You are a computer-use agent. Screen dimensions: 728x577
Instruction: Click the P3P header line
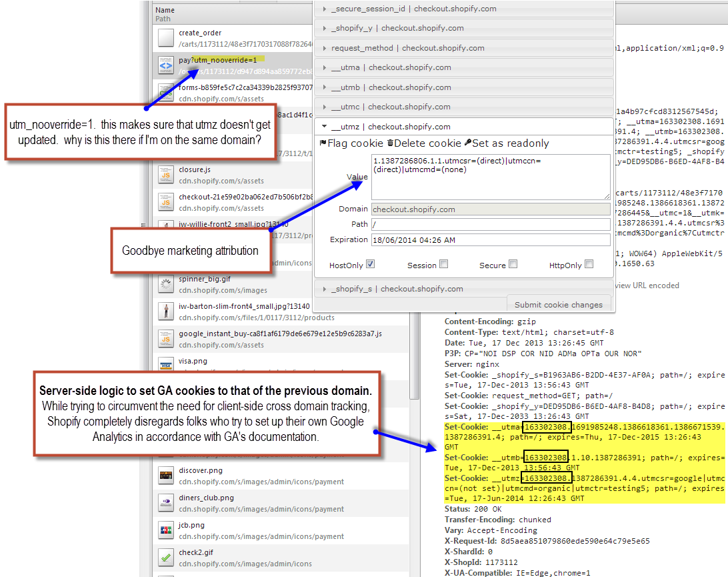coord(543,354)
